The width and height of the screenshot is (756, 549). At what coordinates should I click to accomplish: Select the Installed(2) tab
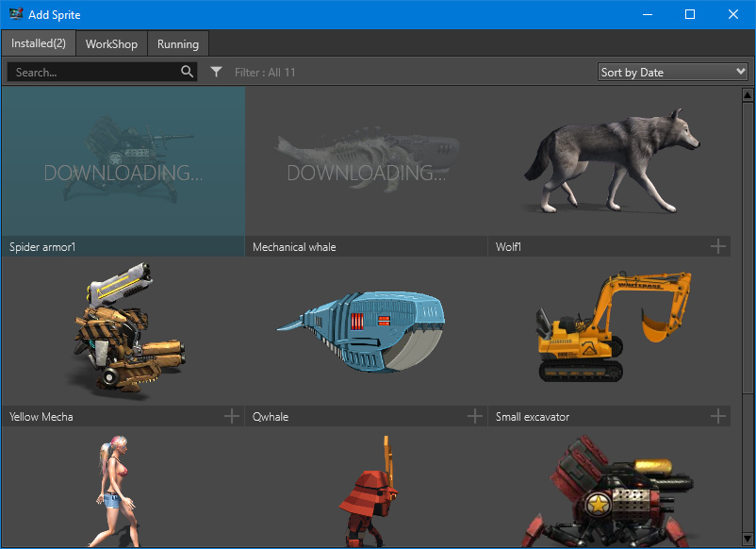click(39, 43)
